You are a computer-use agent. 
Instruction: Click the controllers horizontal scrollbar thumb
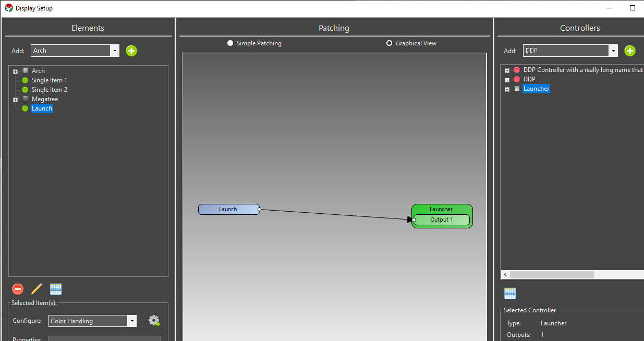[552, 274]
